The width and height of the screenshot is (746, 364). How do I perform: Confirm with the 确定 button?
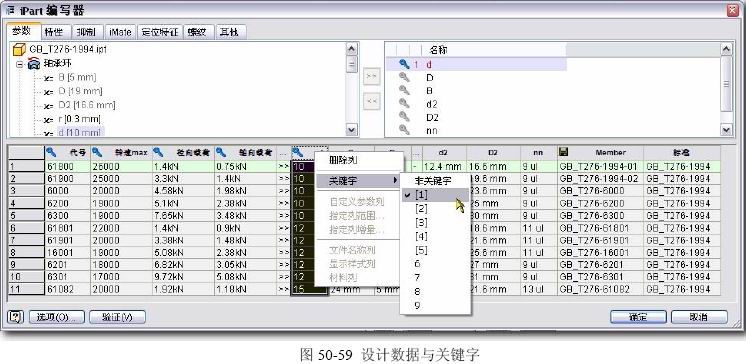click(x=638, y=317)
